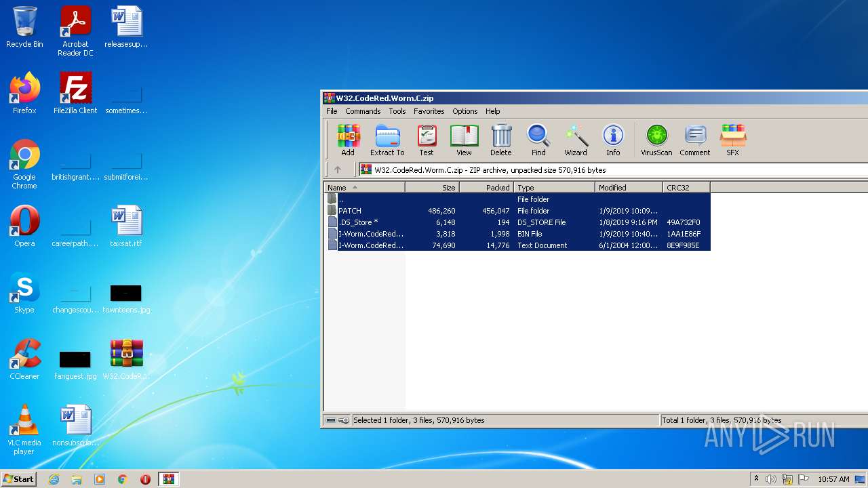Sort by the Modified column header

point(629,188)
